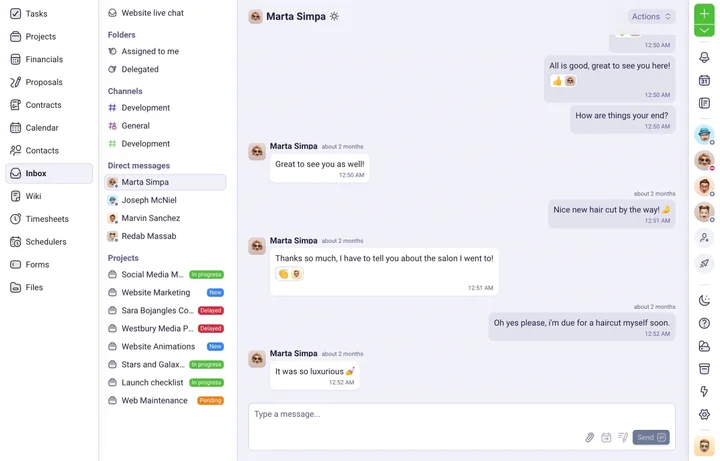
Task: Open the help question mark icon
Action: click(704, 323)
